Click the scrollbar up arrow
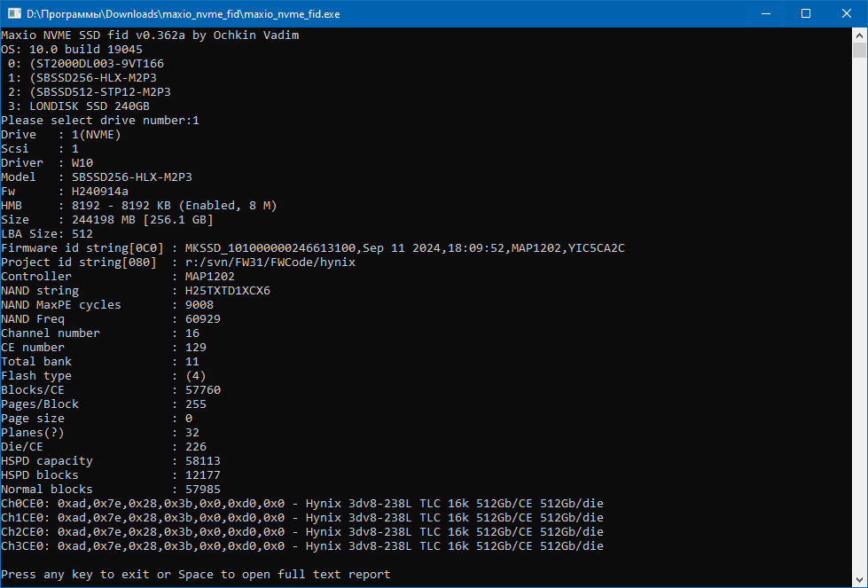This screenshot has height=588, width=868. (x=859, y=35)
